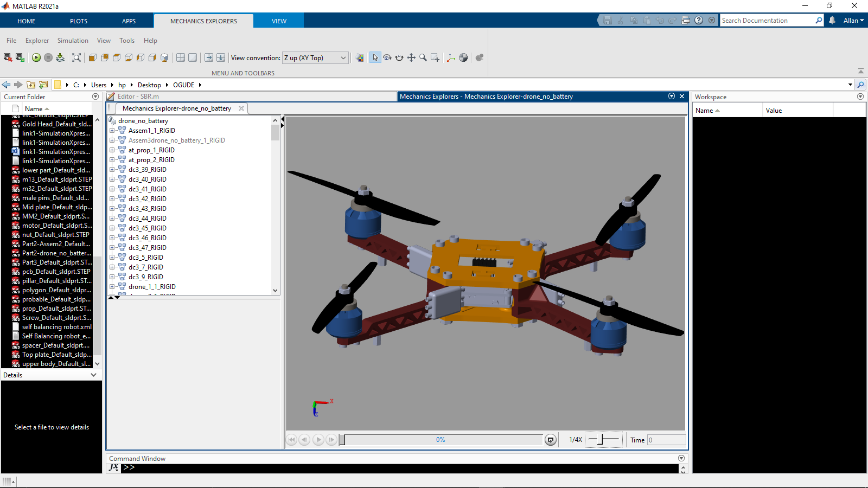Screen dimensions: 868x488
Task: Open the notifications bell icon
Action: (832, 21)
